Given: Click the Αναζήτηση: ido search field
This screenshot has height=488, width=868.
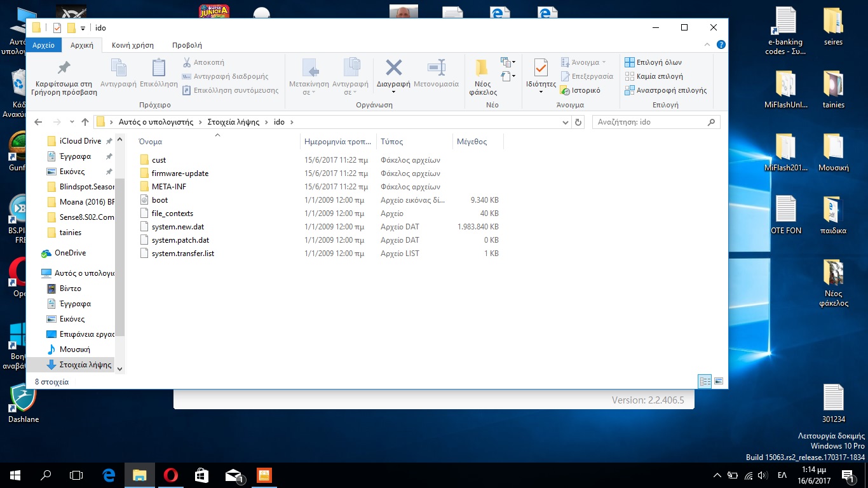Looking at the screenshot, I should (x=650, y=122).
